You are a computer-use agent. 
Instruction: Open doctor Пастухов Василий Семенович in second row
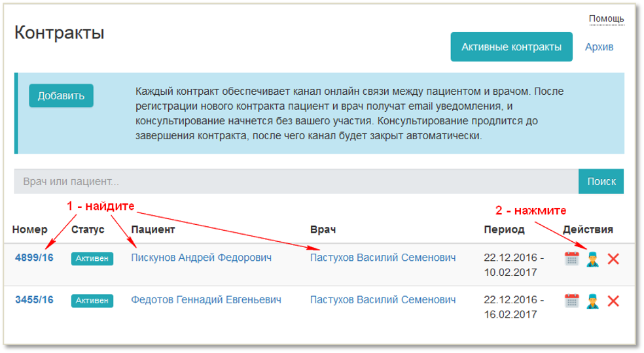tap(383, 300)
